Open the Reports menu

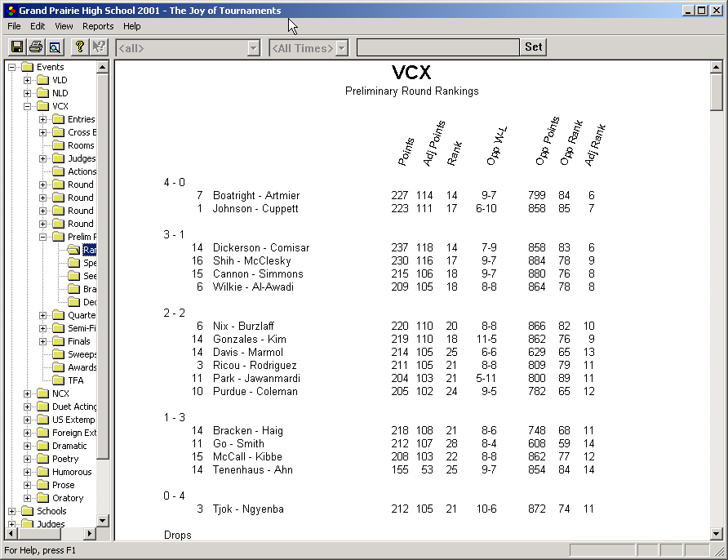point(97,26)
